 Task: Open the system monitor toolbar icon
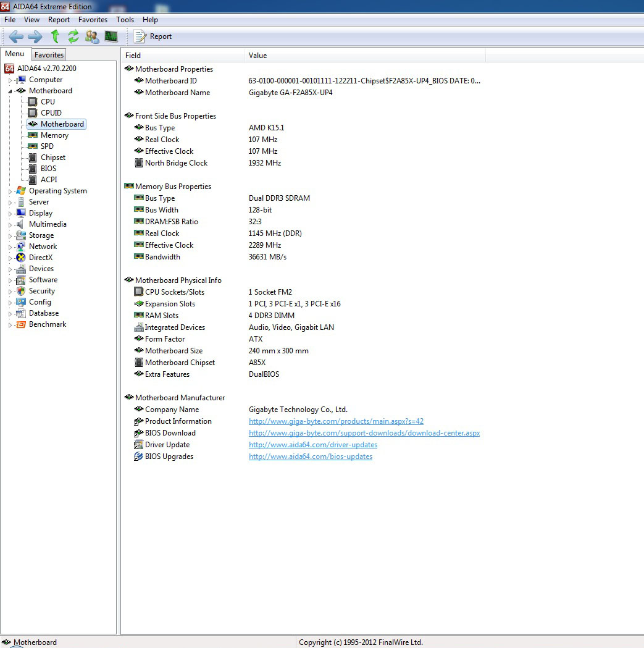pos(111,36)
